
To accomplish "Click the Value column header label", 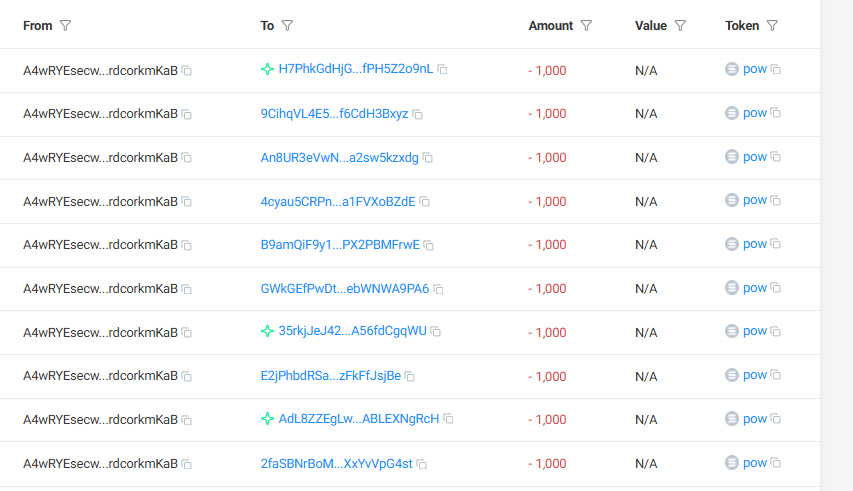I will coord(651,26).
